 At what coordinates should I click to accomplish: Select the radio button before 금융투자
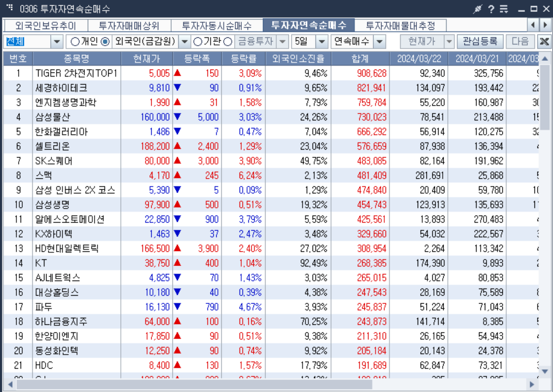(228, 41)
